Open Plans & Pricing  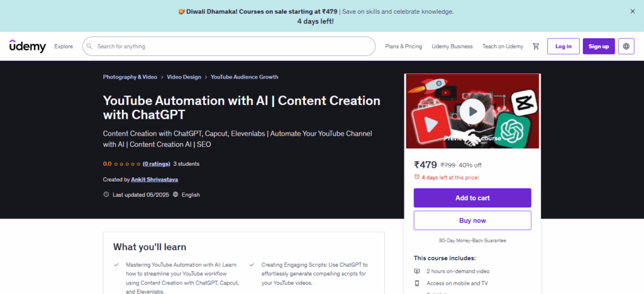tap(403, 46)
